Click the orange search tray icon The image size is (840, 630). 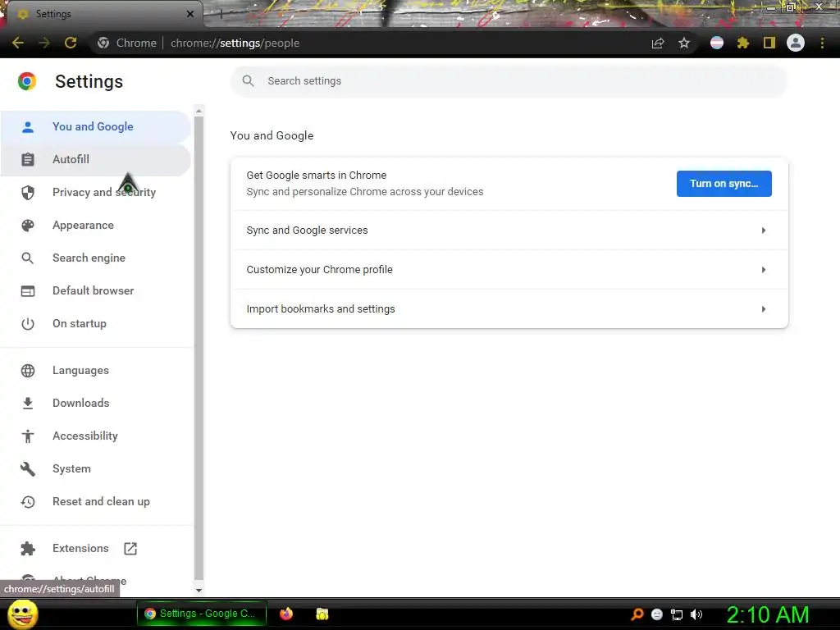click(x=637, y=614)
